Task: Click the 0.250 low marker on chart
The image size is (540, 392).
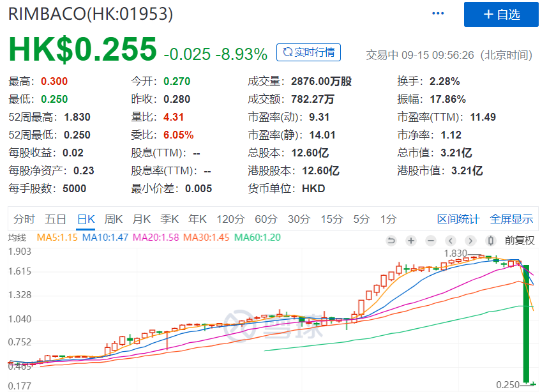Action: pos(507,385)
